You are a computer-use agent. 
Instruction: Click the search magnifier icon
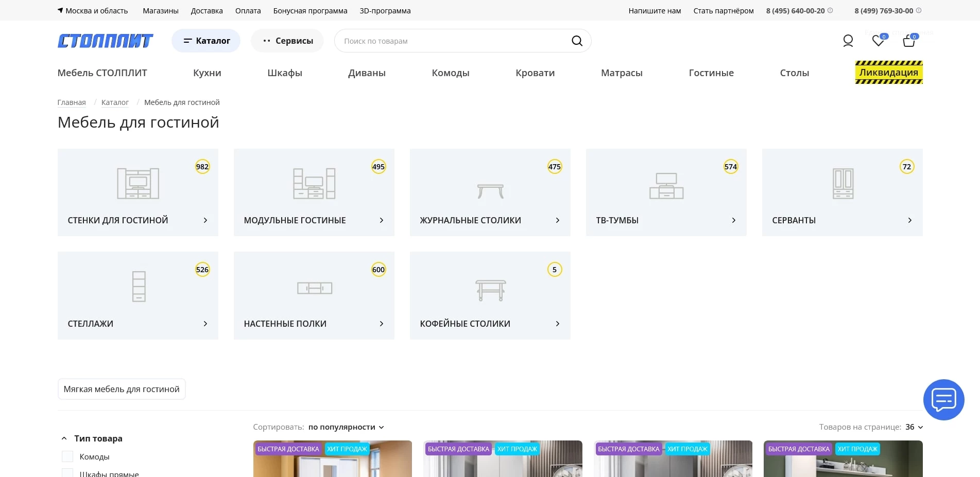tap(577, 41)
